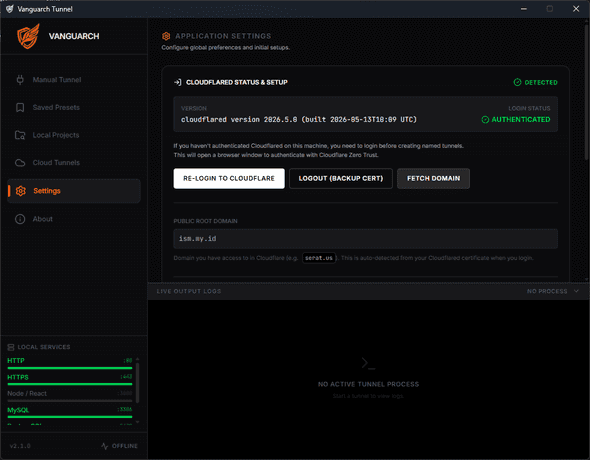The width and height of the screenshot is (590, 460).
Task: Click the Cloud Tunnels cloud icon
Action: point(20,163)
